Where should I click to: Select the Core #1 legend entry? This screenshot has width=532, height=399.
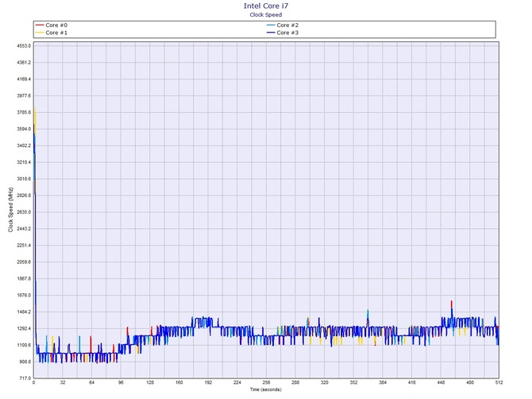point(52,33)
